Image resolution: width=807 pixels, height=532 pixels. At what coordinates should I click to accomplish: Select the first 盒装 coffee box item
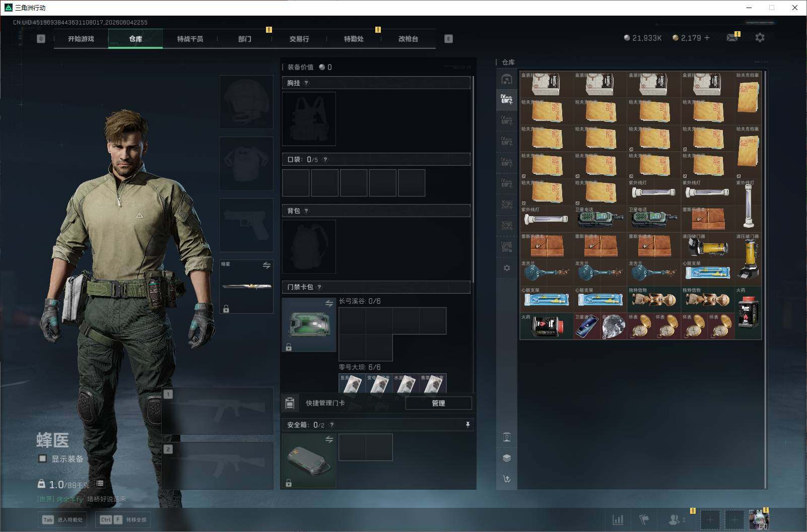(547, 84)
